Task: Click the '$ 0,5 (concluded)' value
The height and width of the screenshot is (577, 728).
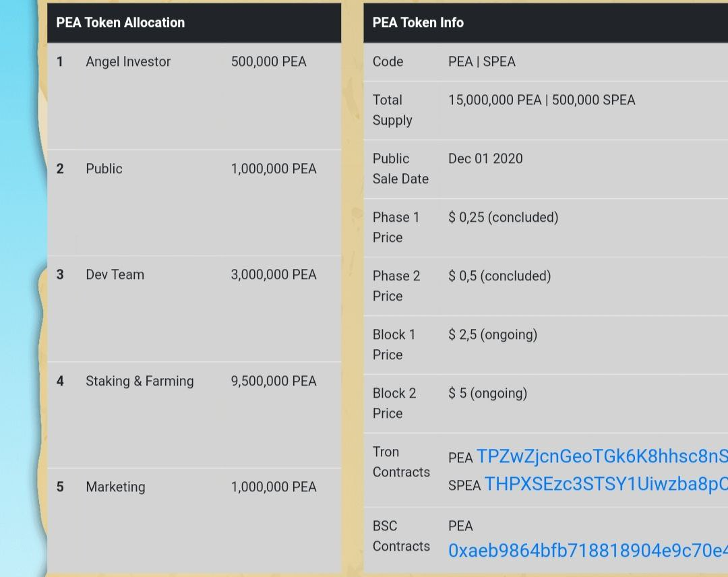Action: [x=499, y=276]
